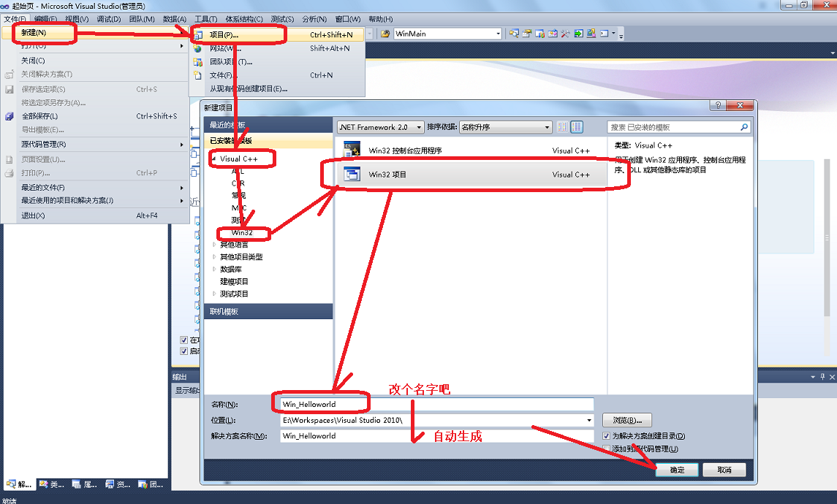Viewport: 837px width, 504px height.
Task: Open the 调试(D) menu
Action: click(x=109, y=19)
